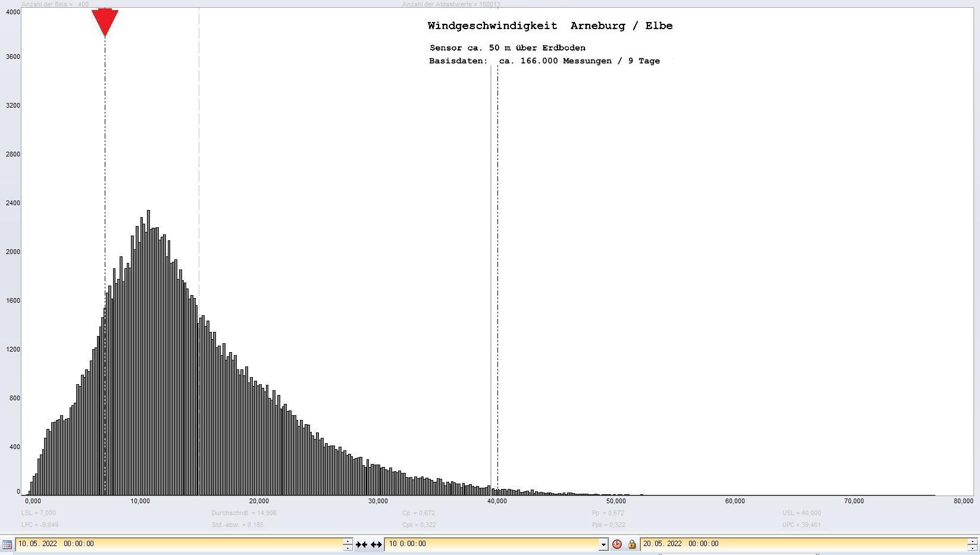Image resolution: width=980 pixels, height=555 pixels.
Task: Click the 'Anzahl der Bins' label at top left
Action: pos(55,4)
